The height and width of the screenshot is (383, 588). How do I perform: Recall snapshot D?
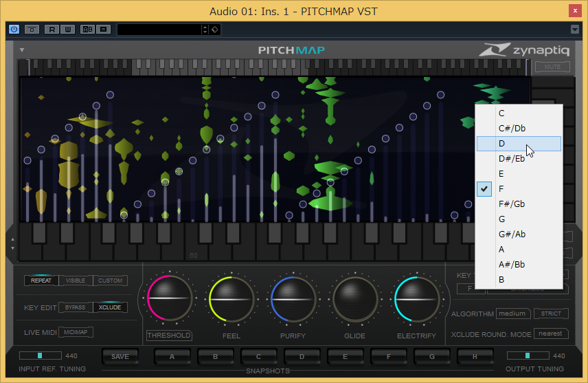click(302, 357)
